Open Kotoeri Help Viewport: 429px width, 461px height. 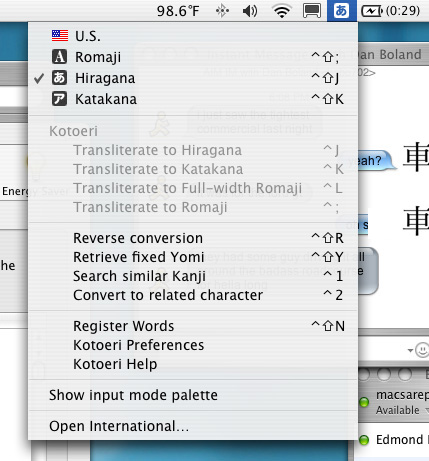[x=193, y=364]
